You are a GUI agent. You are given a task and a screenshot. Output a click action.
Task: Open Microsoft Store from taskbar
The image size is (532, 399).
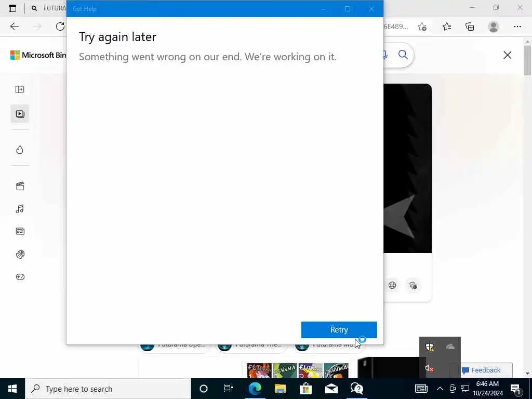pyautogui.click(x=305, y=389)
